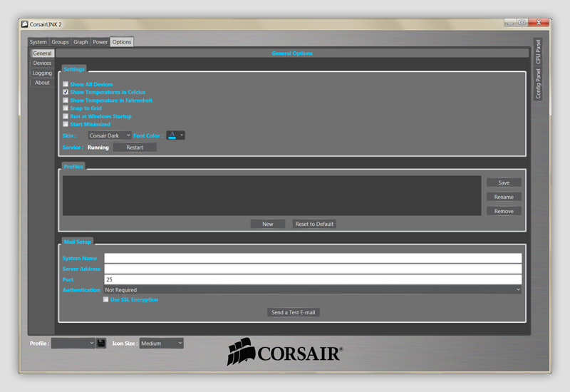The height and width of the screenshot is (392, 570).
Task: Open the Logging options section
Action: [42, 73]
